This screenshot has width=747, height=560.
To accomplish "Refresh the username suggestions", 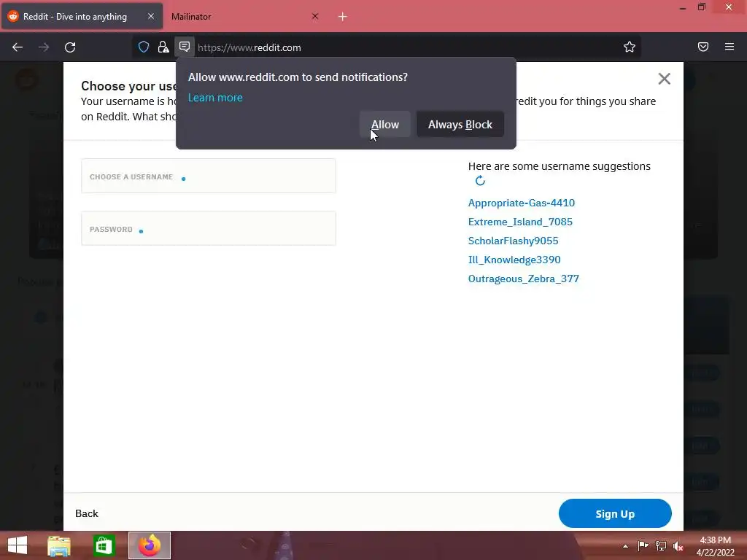I will (x=480, y=181).
